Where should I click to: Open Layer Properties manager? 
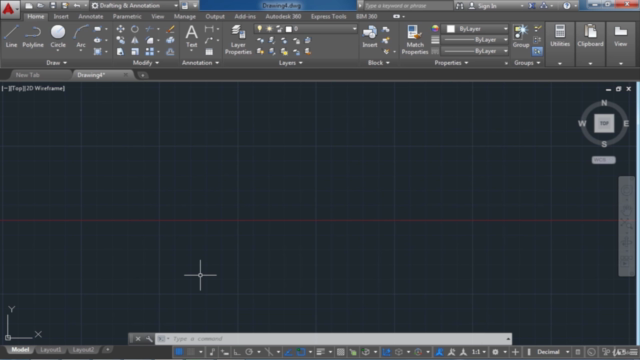pyautogui.click(x=238, y=40)
